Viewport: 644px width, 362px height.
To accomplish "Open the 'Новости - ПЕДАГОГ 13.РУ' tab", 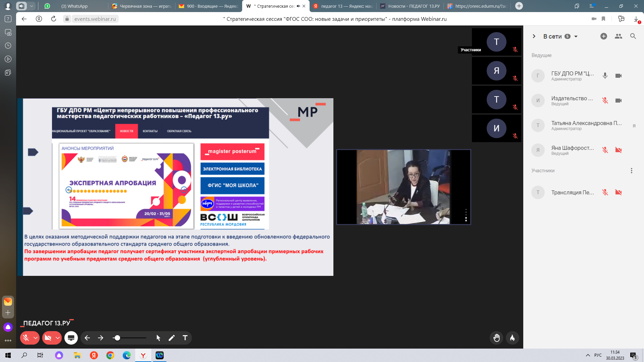I will [410, 6].
